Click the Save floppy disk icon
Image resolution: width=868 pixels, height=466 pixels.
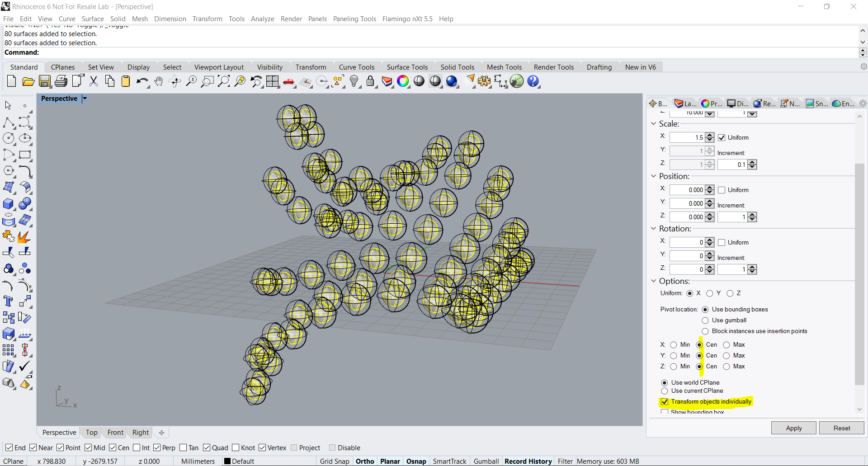[44, 81]
